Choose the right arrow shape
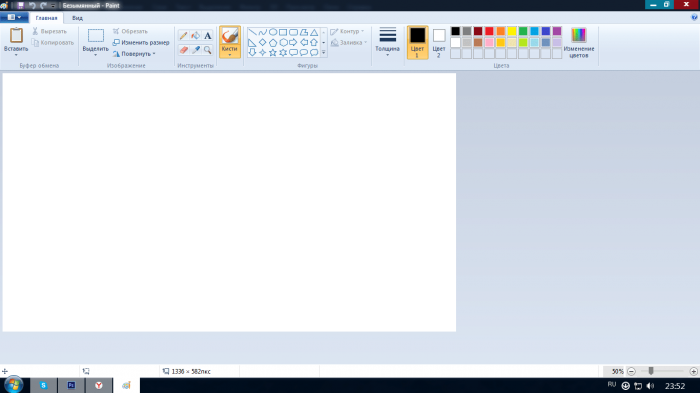Image resolution: width=700 pixels, height=393 pixels. (293, 42)
